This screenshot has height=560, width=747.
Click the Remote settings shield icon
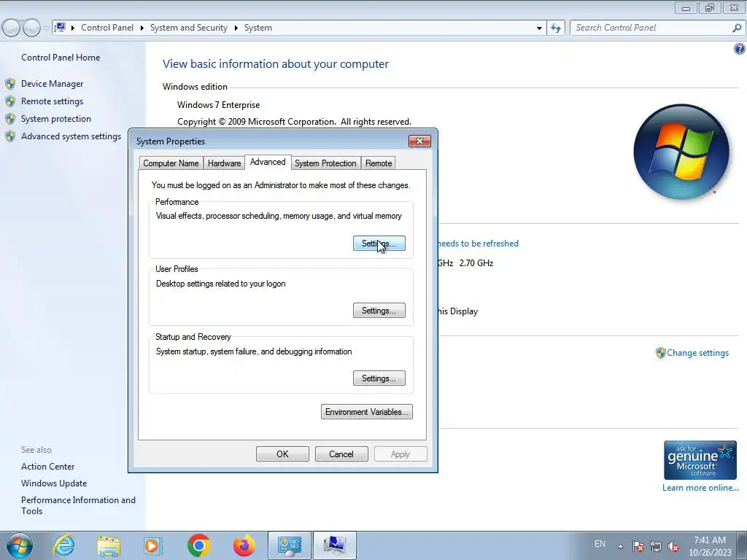coord(10,101)
